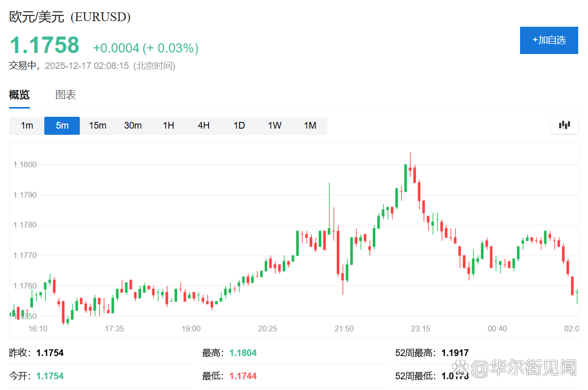
Task: Switch to the 1W weekly view
Action: [x=274, y=126]
